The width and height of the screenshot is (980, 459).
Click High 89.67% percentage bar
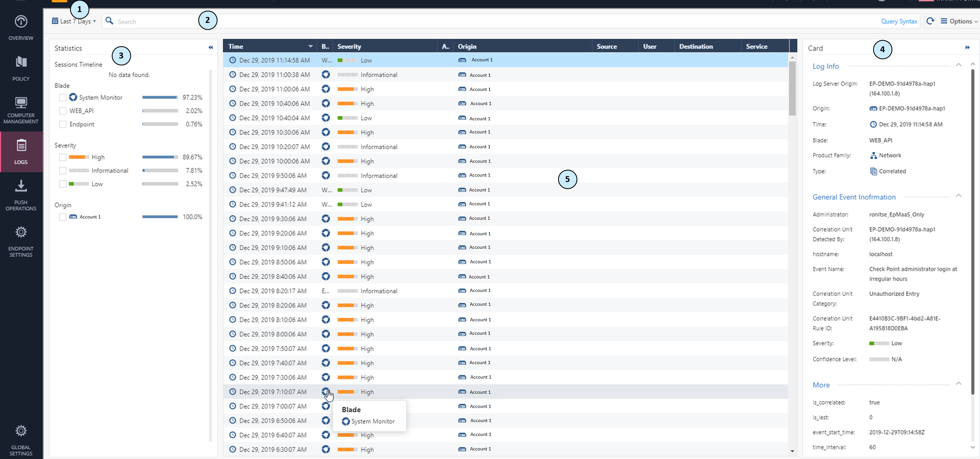(160, 157)
